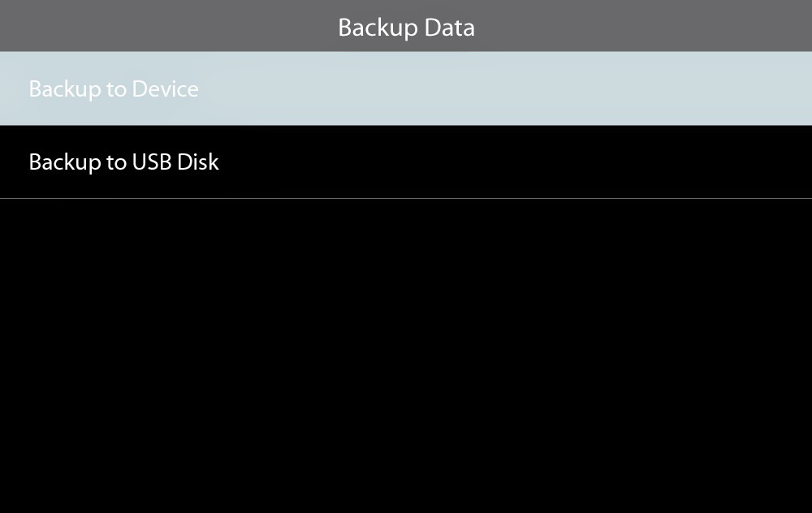
Task: Click the word "Data" in the title
Action: pos(451,27)
